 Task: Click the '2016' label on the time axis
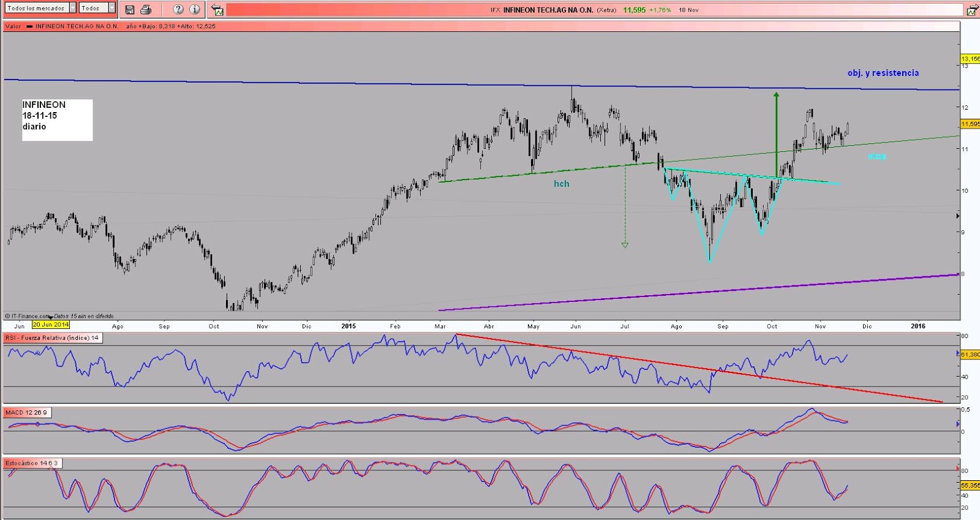pyautogui.click(x=918, y=326)
